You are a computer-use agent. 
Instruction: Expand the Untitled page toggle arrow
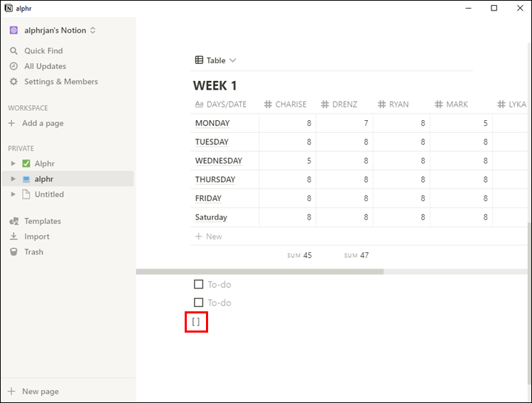pos(13,194)
